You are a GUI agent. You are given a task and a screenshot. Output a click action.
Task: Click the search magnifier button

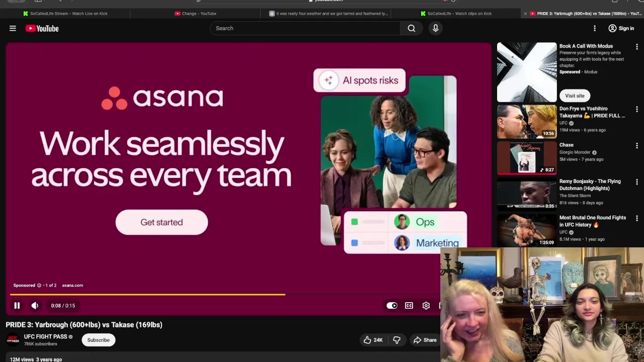coord(412,28)
